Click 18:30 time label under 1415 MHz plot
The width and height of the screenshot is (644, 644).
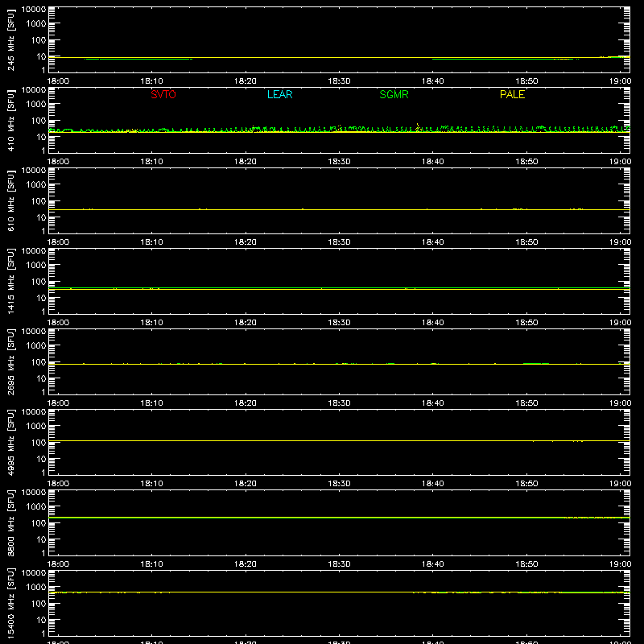(x=339, y=323)
